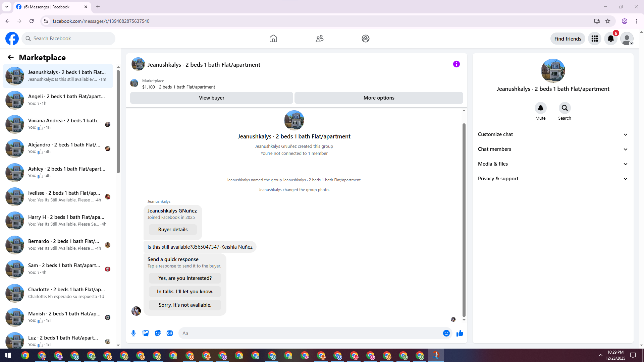644x362 pixels.
Task: Open the Friends tab in navbar
Action: coord(319,39)
